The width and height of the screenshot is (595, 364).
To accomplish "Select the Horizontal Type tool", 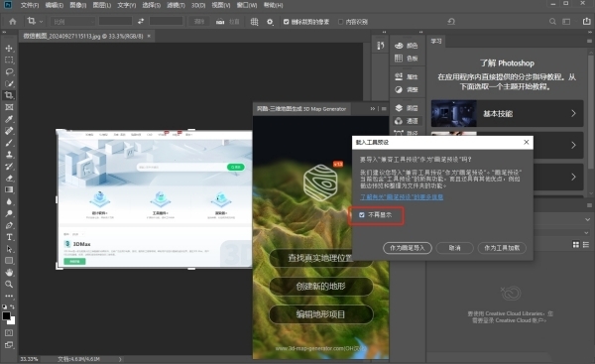I will [x=9, y=237].
